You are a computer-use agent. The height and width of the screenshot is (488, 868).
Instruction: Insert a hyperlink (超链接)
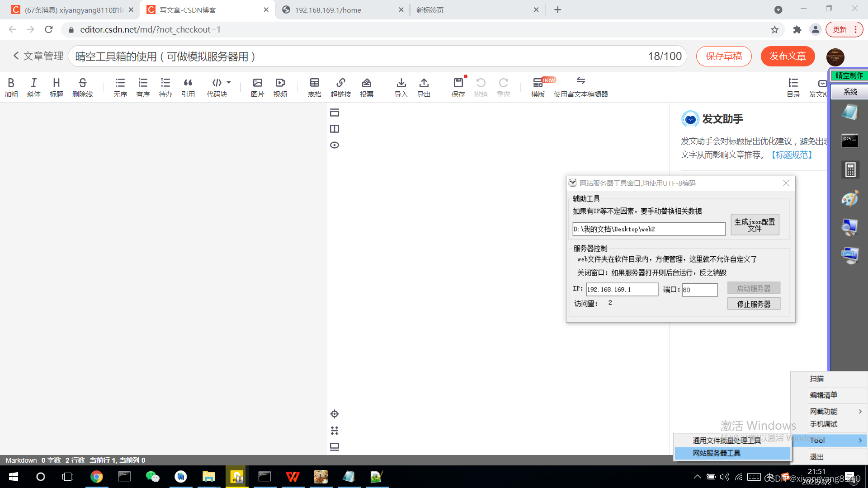pos(341,87)
